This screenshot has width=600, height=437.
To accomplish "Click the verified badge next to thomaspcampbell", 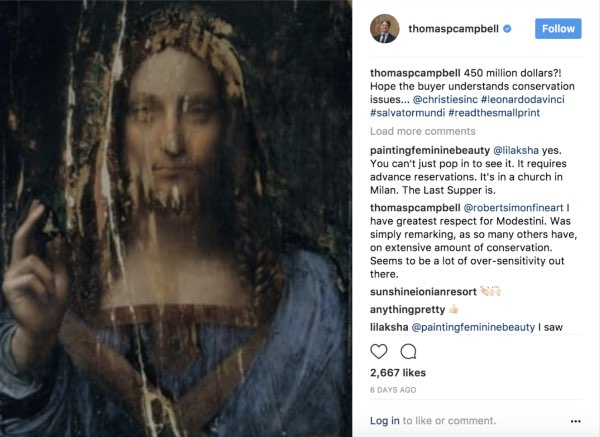I will (508, 29).
